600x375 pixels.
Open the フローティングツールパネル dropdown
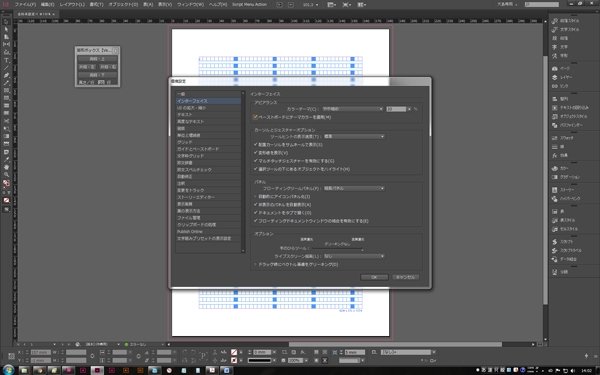coord(354,188)
